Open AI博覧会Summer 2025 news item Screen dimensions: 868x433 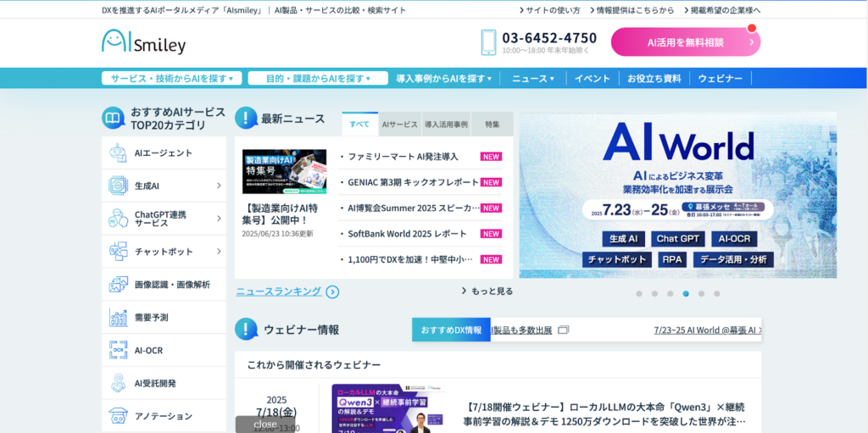tap(414, 208)
